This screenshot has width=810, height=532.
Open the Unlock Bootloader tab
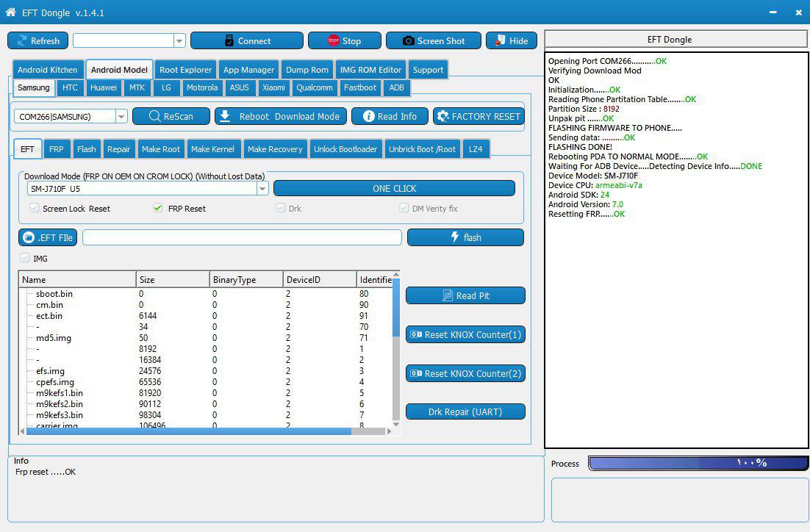345,149
